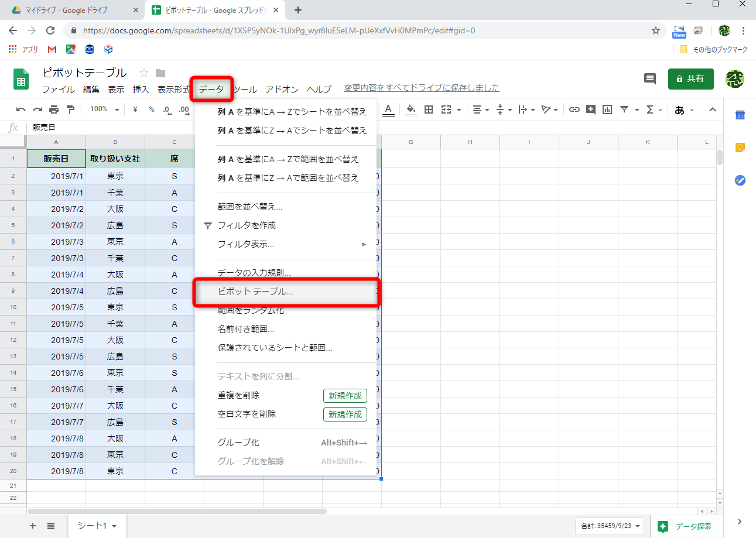Insert a chart
This screenshot has width=756, height=538.
pyautogui.click(x=607, y=109)
